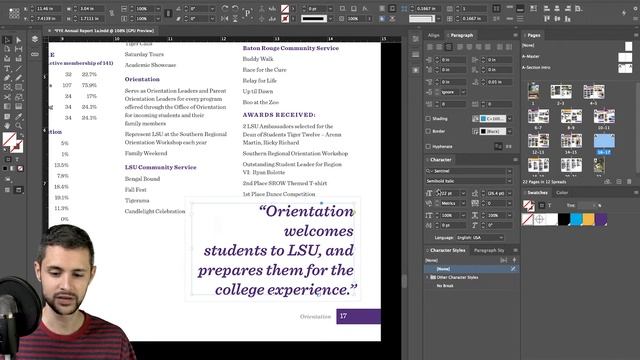Toggle the Shading checkbox
Image resolution: width=640 pixels, height=360 pixels.
point(428,119)
